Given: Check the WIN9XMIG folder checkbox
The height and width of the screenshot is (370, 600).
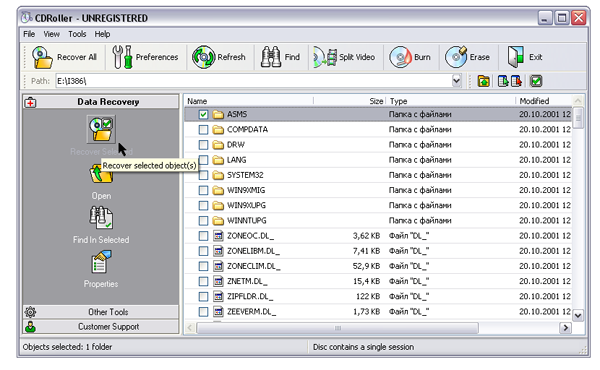Looking at the screenshot, I should (x=203, y=190).
